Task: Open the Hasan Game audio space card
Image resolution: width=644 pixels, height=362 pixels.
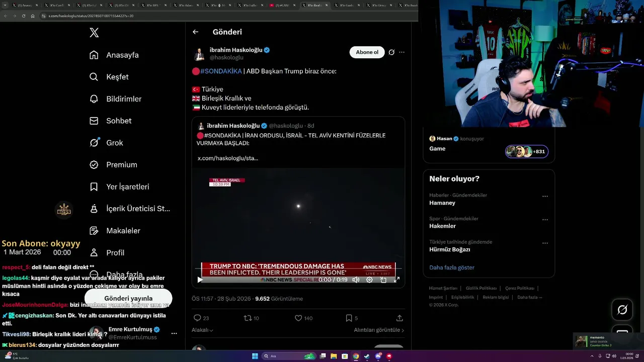Action: click(x=489, y=145)
